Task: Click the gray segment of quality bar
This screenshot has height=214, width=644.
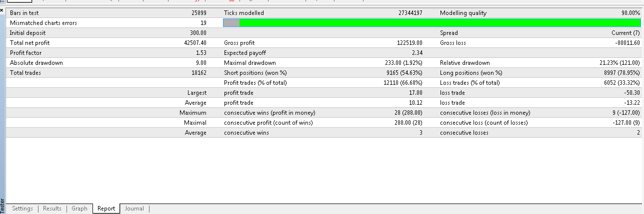Action: point(231,22)
